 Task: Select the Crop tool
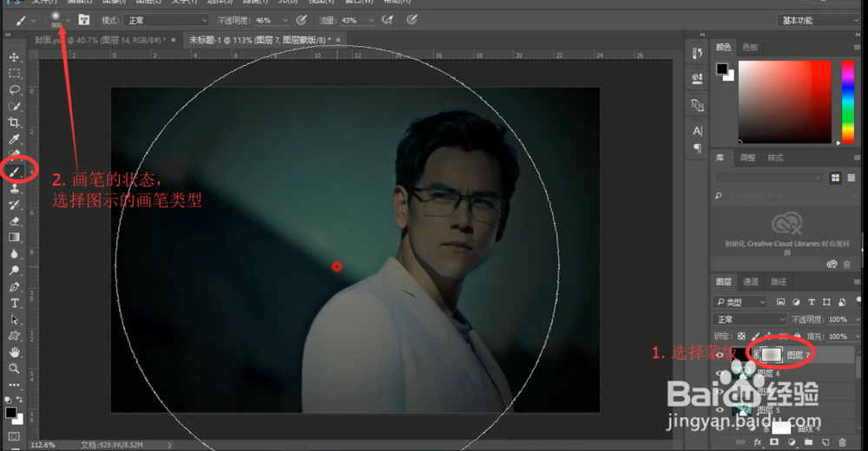[15, 122]
